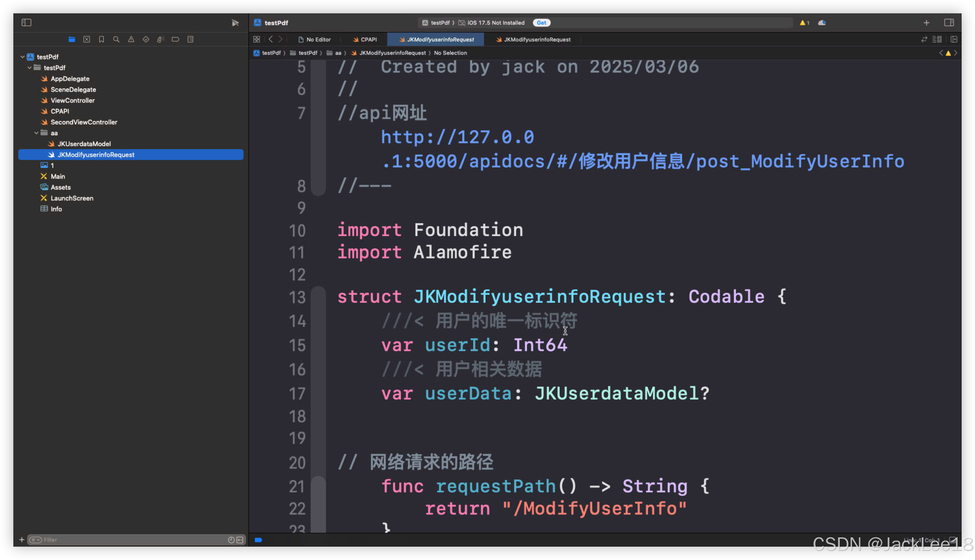
Task: Collapse the testPdf project root
Action: [22, 57]
